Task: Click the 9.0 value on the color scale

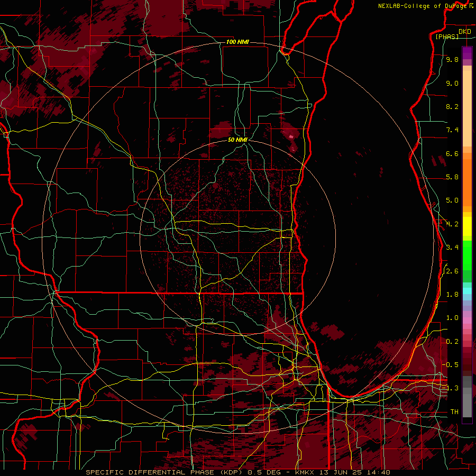Action: click(x=452, y=83)
